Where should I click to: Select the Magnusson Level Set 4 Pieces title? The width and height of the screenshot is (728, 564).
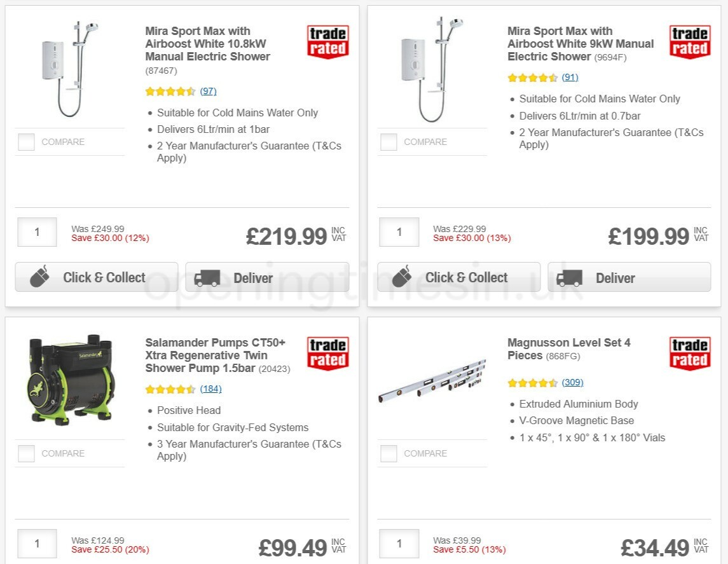(x=568, y=348)
